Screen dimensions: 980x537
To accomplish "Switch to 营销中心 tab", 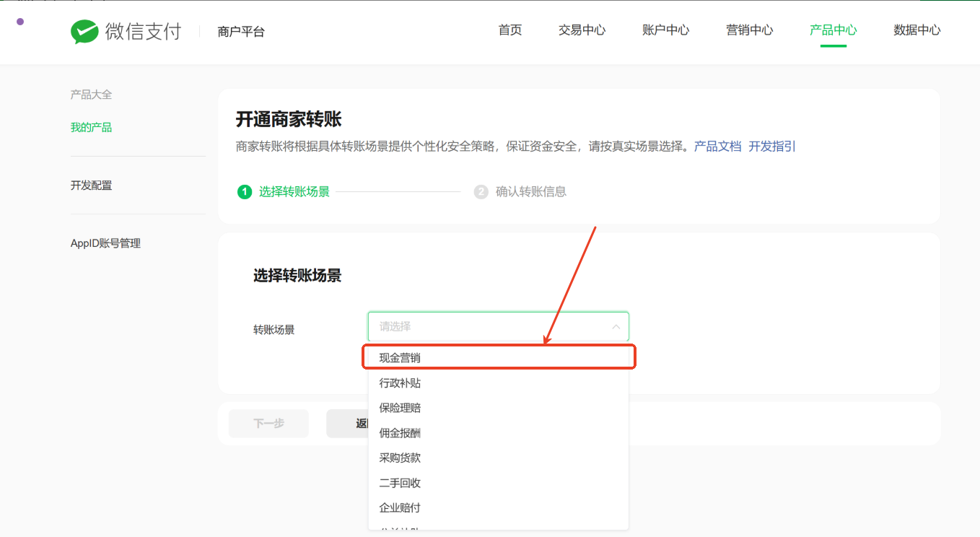I will pos(749,30).
